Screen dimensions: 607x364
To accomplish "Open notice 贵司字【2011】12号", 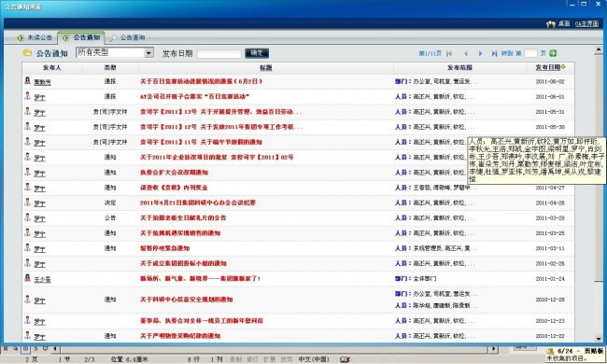I will [x=221, y=127].
